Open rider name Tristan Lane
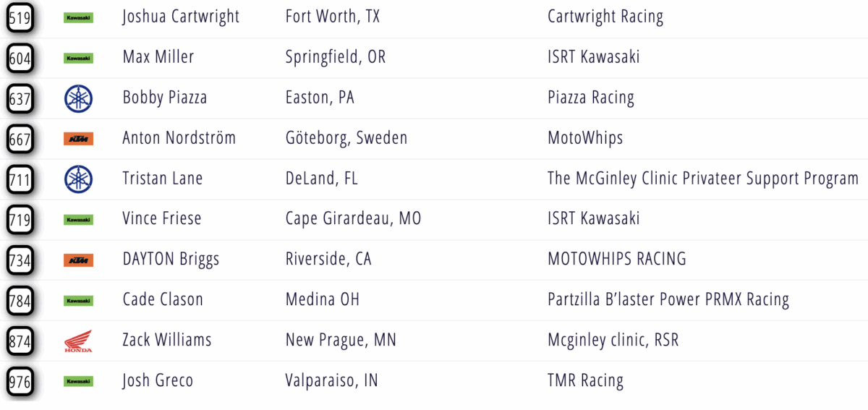This screenshot has width=868, height=410. click(162, 179)
